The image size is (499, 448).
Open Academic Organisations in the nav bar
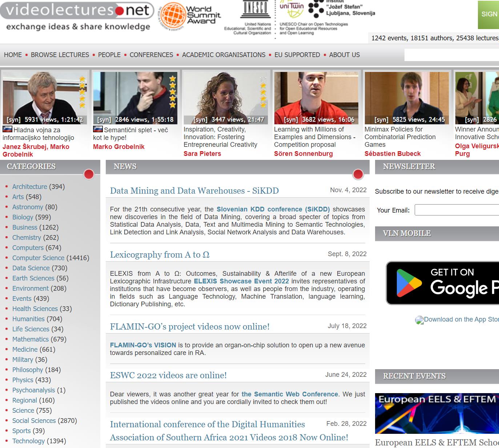[224, 55]
